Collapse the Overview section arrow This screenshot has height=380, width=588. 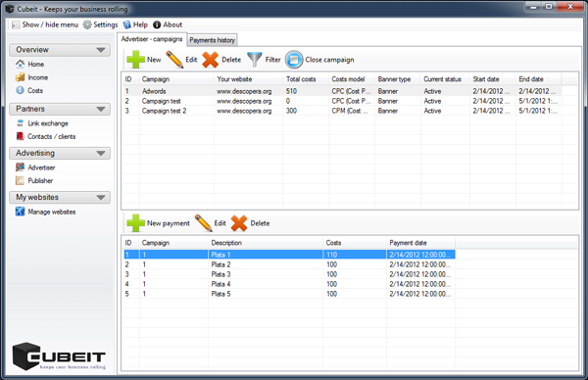coord(101,50)
